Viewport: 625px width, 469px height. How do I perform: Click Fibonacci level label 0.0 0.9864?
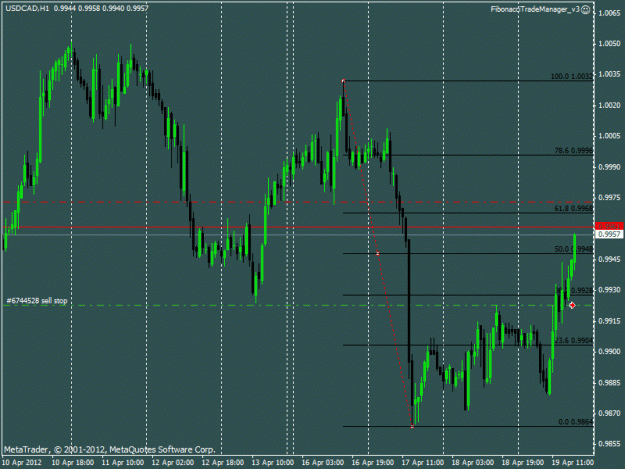click(x=576, y=422)
